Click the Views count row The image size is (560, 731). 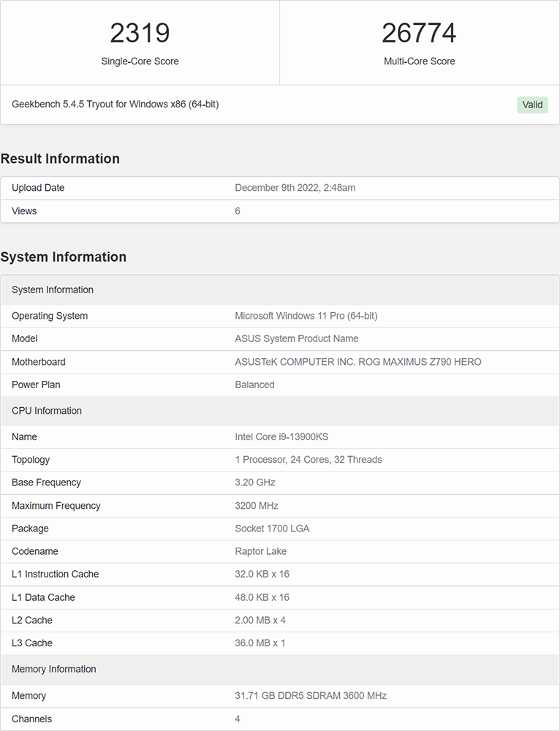280,211
